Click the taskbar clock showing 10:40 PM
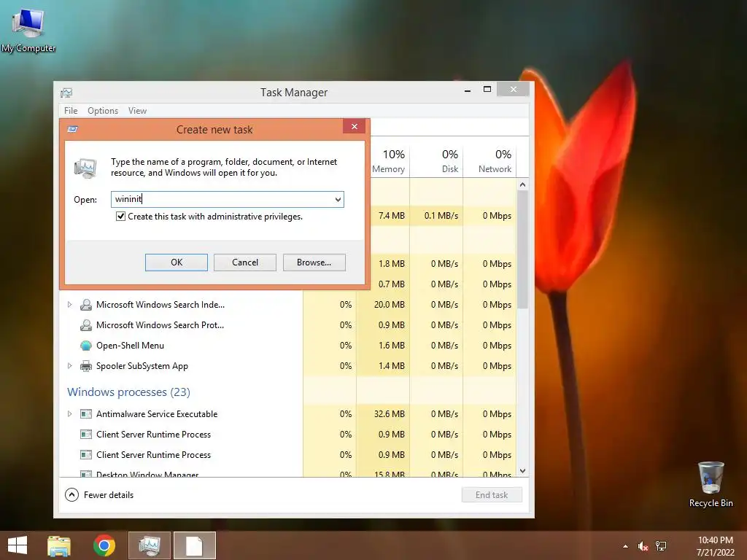This screenshot has width=747, height=560. (716, 540)
